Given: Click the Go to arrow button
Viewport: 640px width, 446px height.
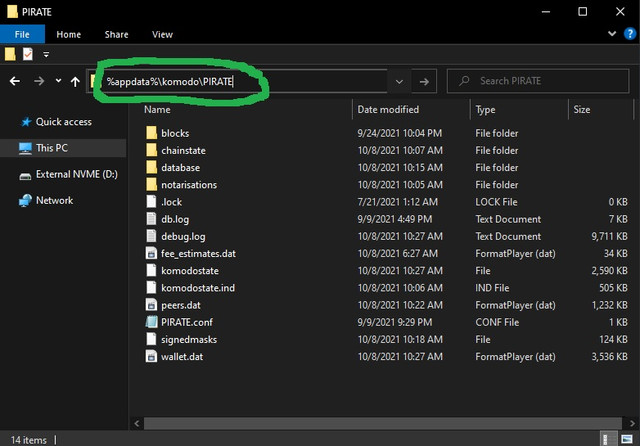Looking at the screenshot, I should (424, 82).
